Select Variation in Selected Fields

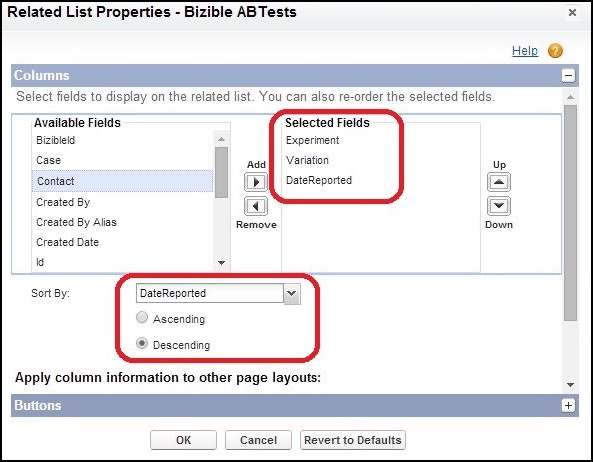[307, 160]
